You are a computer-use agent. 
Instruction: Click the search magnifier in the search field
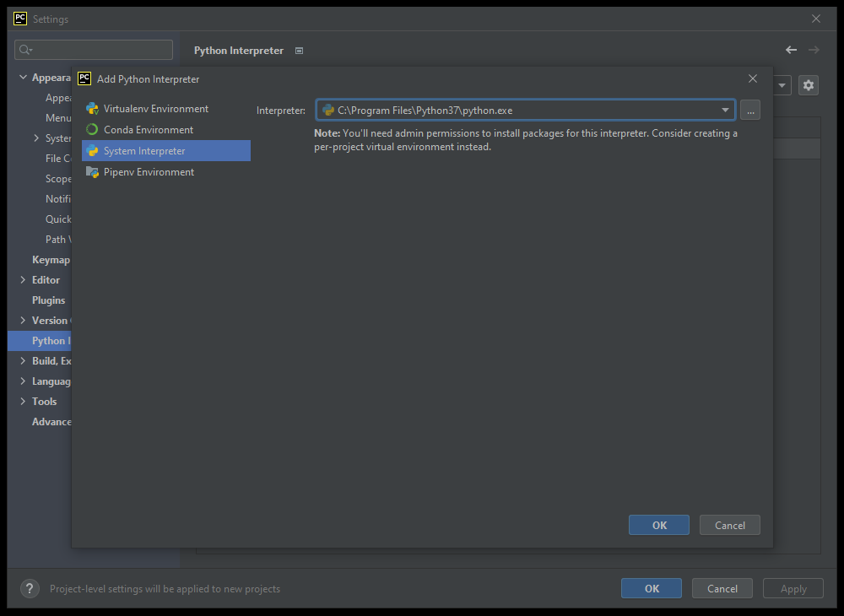click(24, 49)
